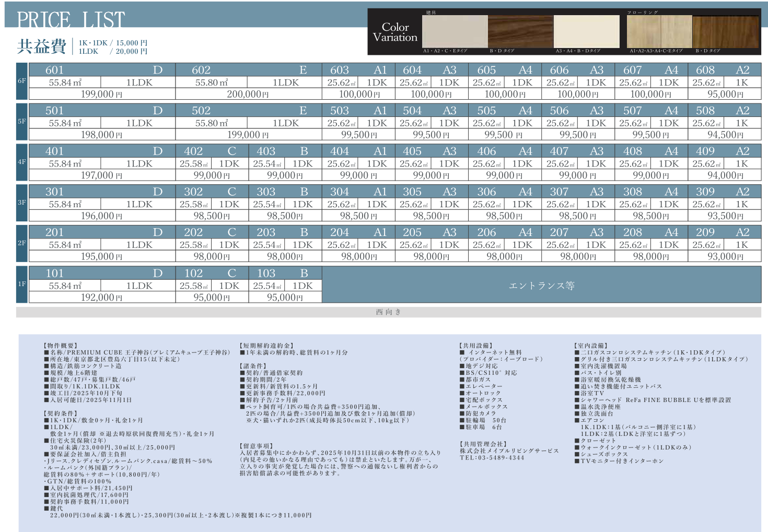The width and height of the screenshot is (768, 532).
Task: Choose the light wood flooring swatch
Action: pos(659,31)
